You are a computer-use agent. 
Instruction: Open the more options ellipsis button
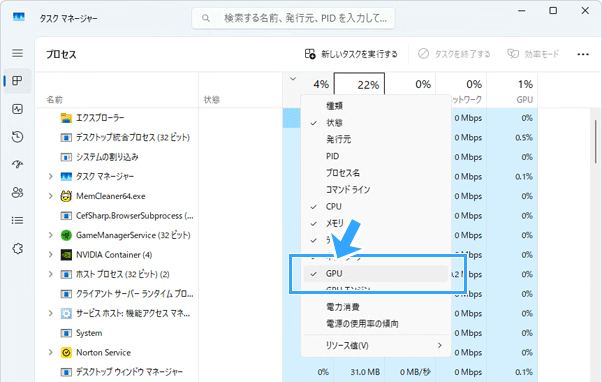click(x=583, y=54)
